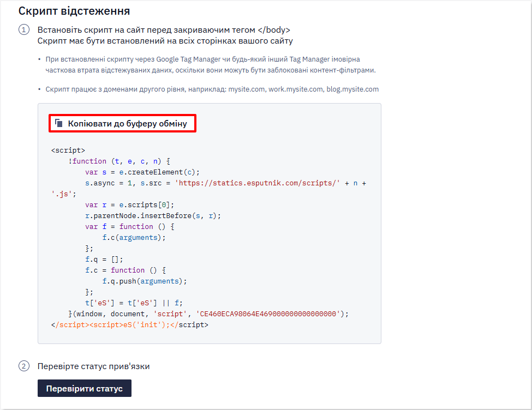Image resolution: width=532 pixels, height=410 pixels.
Task: Click the var s = e.createElement line
Action: [x=142, y=172]
